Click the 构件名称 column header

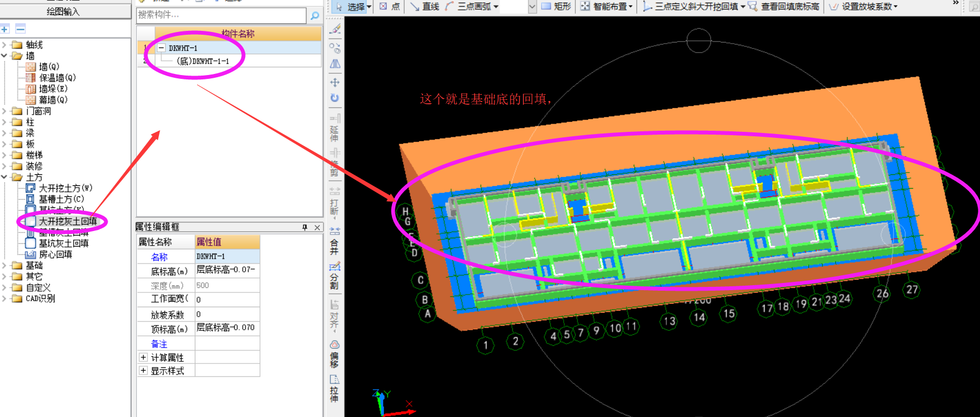[x=238, y=34]
